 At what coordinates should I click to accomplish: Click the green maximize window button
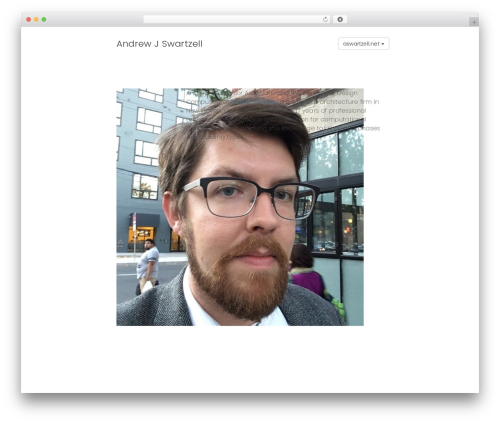click(x=44, y=20)
